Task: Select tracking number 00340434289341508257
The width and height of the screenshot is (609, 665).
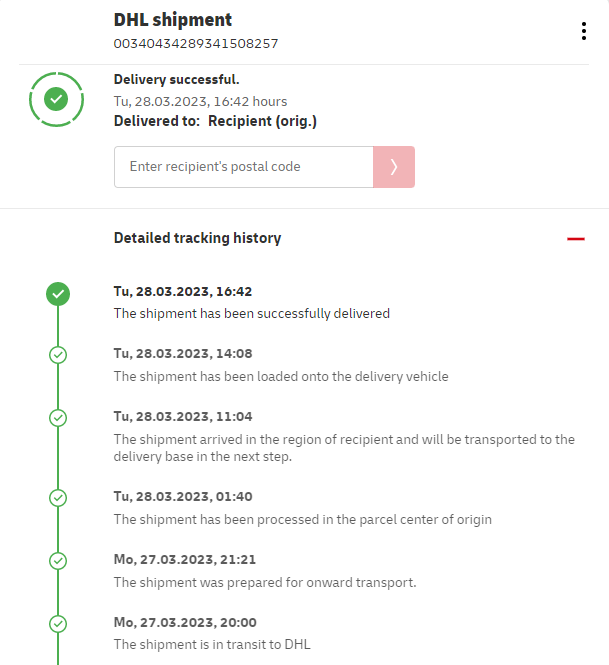Action: point(196,43)
